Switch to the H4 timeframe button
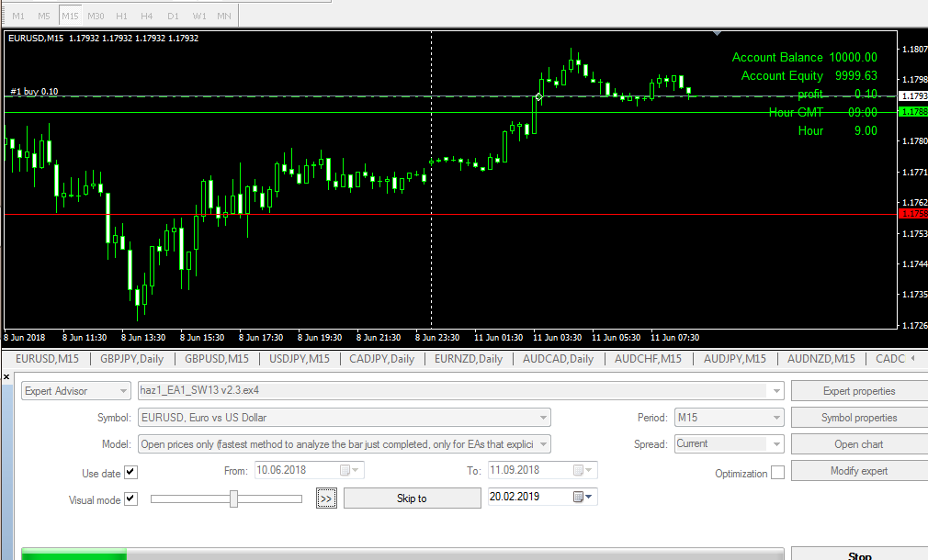928x560 pixels. (x=147, y=16)
